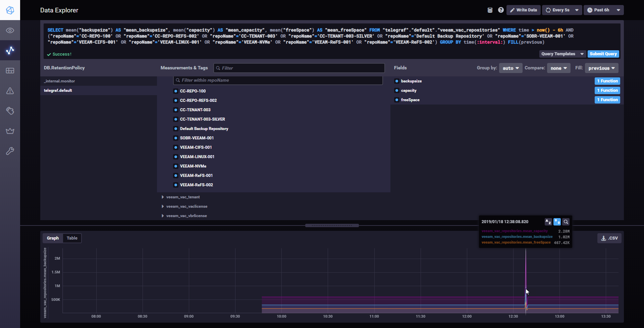644x328 pixels.
Task: Expand veeam_vac_tenant measurement
Action: point(183,197)
